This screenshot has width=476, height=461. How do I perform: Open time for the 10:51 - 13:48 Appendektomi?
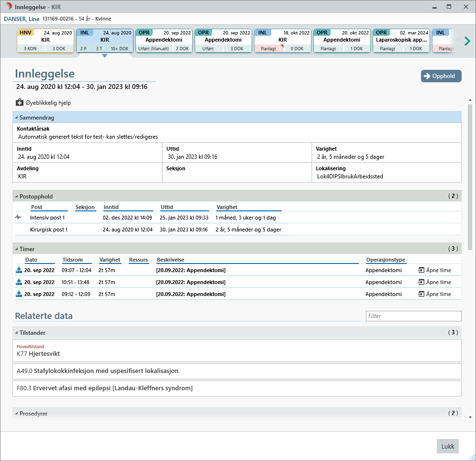coord(434,282)
